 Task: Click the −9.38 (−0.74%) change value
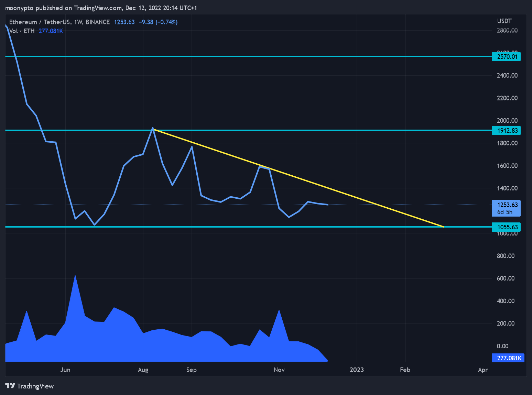coord(158,22)
